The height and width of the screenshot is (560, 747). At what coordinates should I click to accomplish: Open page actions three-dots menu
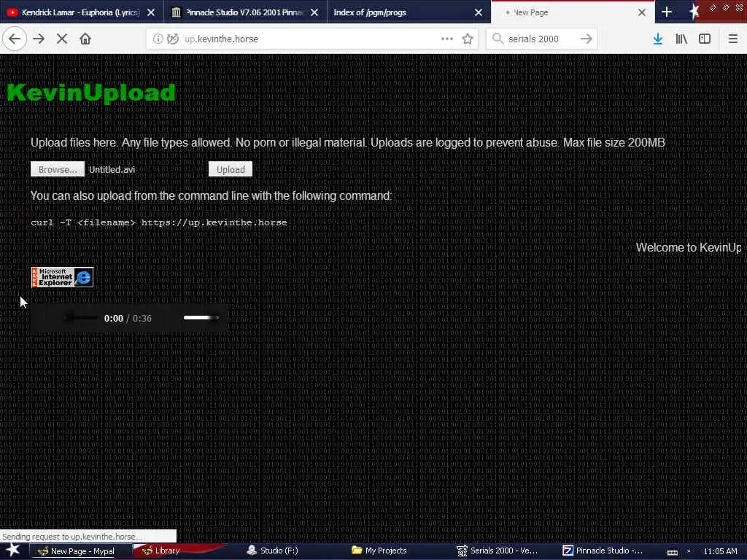pos(447,39)
